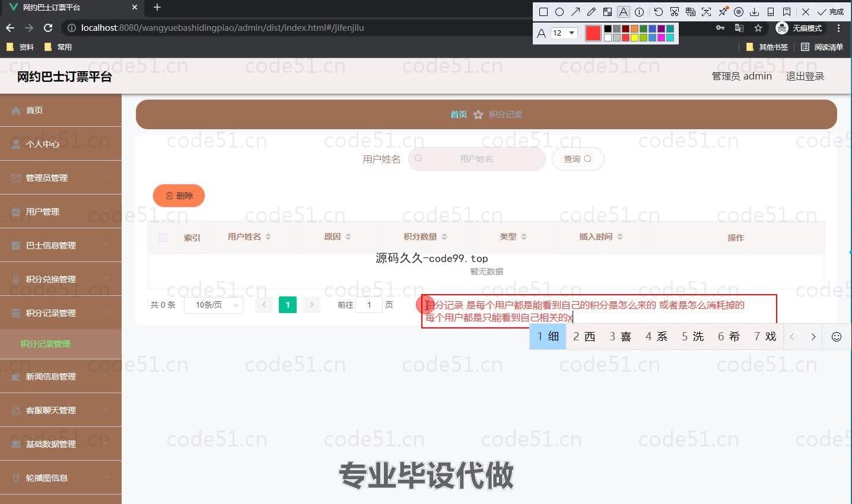
Task: Select the pencil drawing tool
Action: [592, 12]
